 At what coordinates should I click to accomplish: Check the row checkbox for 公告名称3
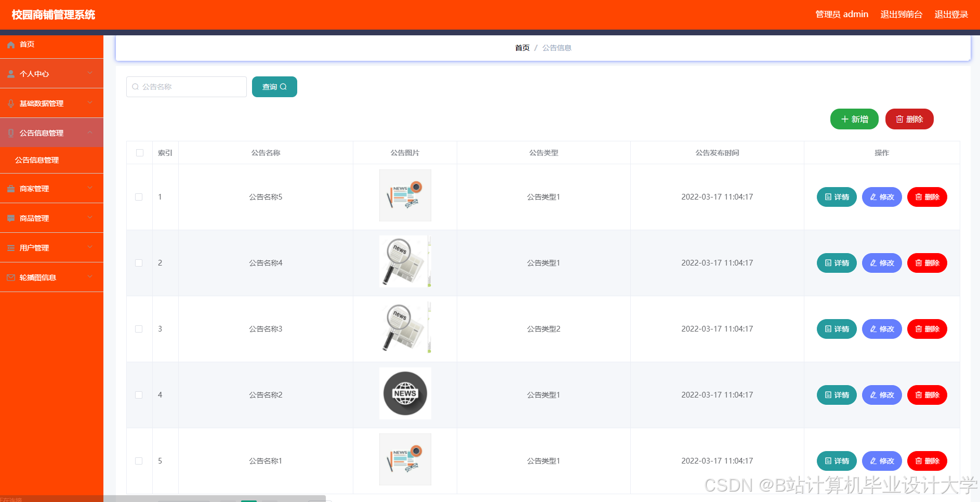(139, 329)
